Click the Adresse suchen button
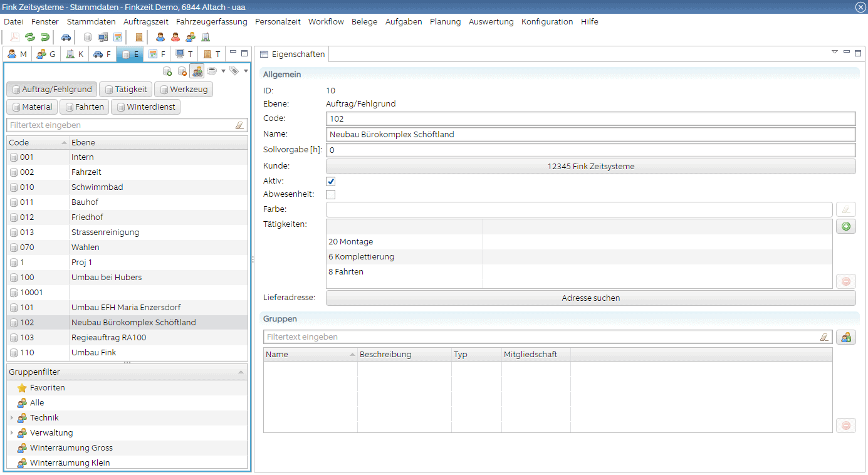Viewport: 868px width, 475px height. (x=590, y=298)
